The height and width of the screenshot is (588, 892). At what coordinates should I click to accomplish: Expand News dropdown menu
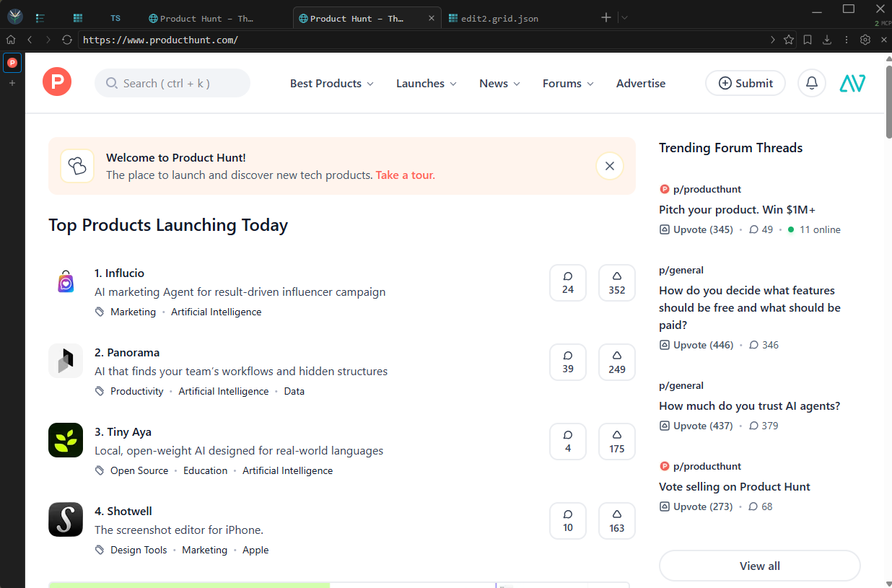click(499, 83)
